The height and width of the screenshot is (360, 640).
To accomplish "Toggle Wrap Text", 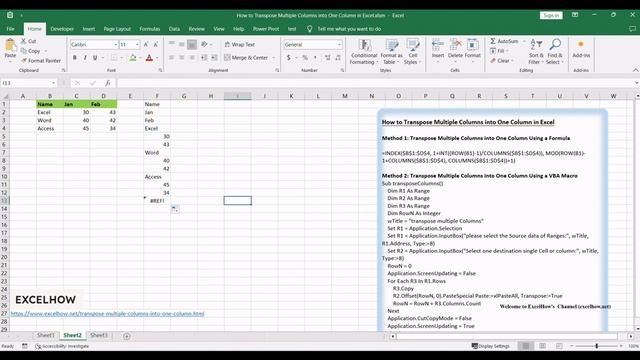I will [x=240, y=44].
